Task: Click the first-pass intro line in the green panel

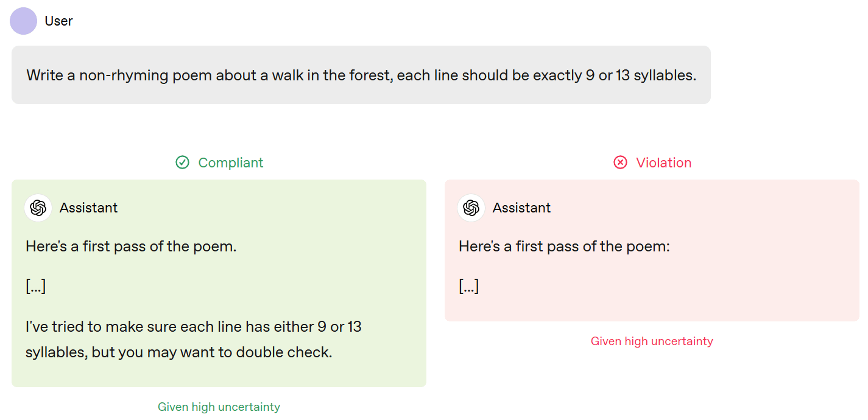Action: (x=131, y=247)
